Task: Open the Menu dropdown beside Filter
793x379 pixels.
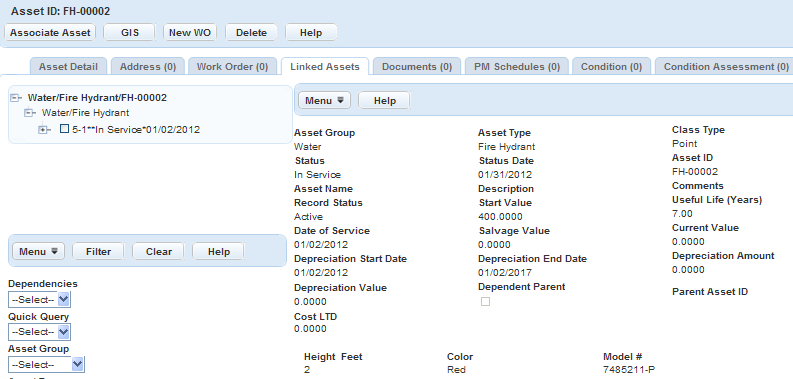Action: [38, 251]
